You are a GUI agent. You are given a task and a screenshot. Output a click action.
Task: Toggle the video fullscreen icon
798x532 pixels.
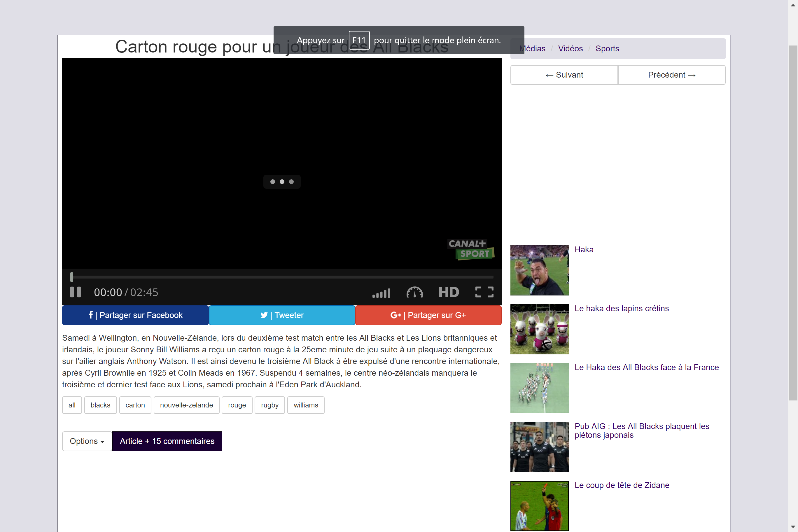484,292
